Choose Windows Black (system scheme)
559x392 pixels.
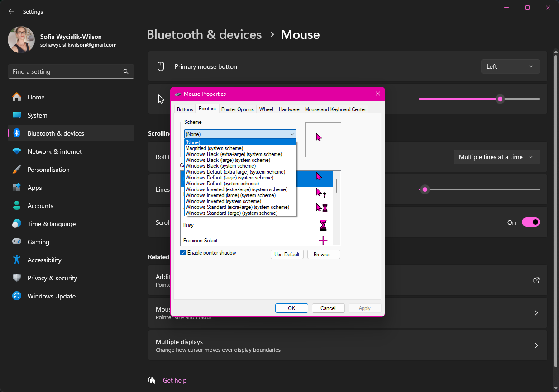click(240, 166)
